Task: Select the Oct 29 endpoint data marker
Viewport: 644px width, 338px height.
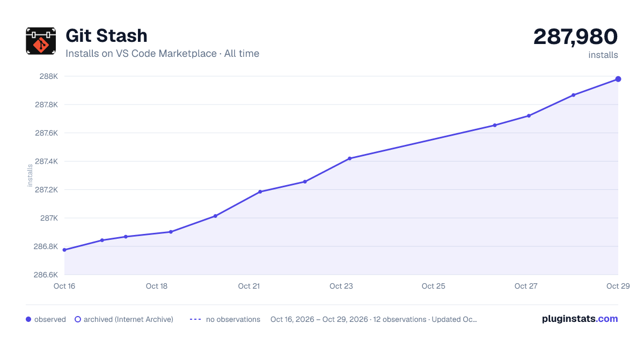Action: point(618,79)
